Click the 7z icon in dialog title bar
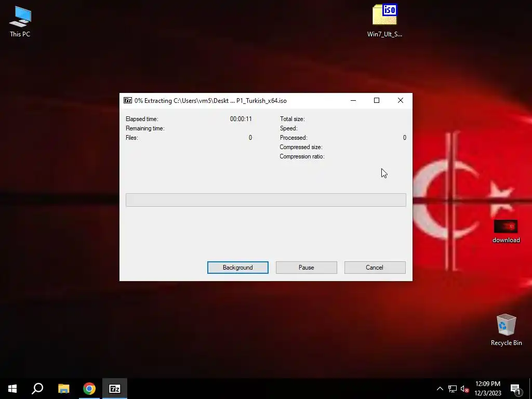 (x=128, y=100)
